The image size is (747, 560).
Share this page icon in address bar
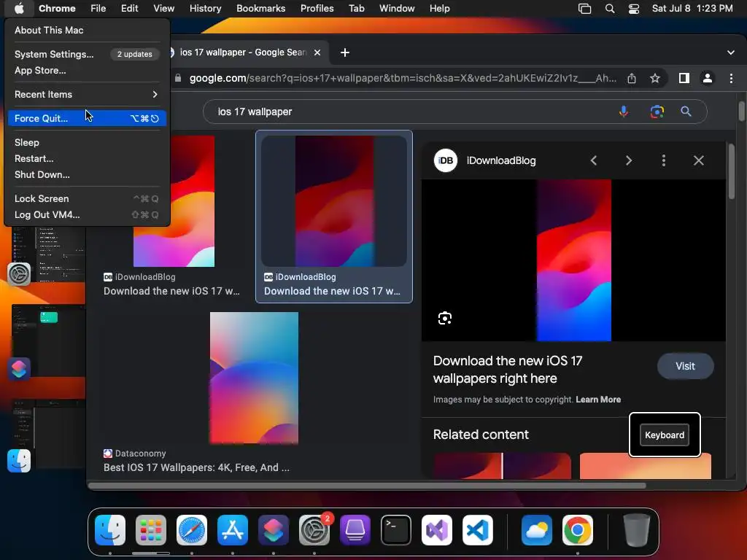(632, 78)
